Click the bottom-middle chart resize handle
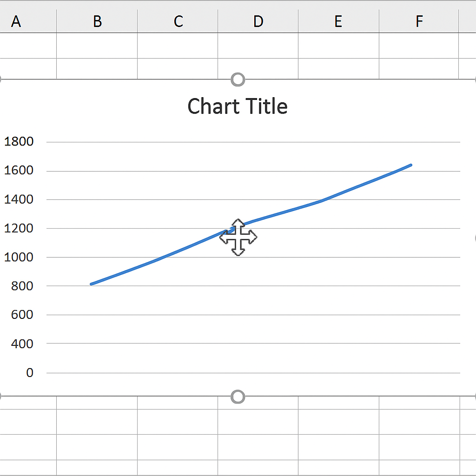 [x=238, y=397]
